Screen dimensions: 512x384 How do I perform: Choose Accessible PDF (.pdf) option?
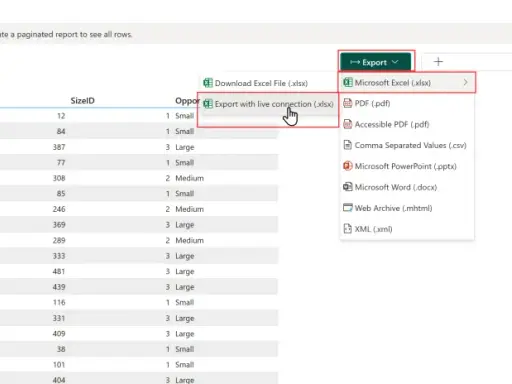[x=407, y=124]
